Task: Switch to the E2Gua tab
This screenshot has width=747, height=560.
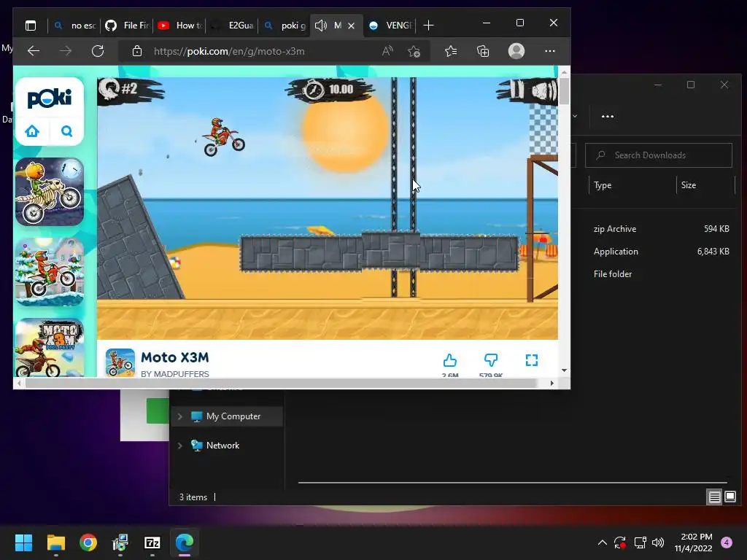Action: coord(232,26)
